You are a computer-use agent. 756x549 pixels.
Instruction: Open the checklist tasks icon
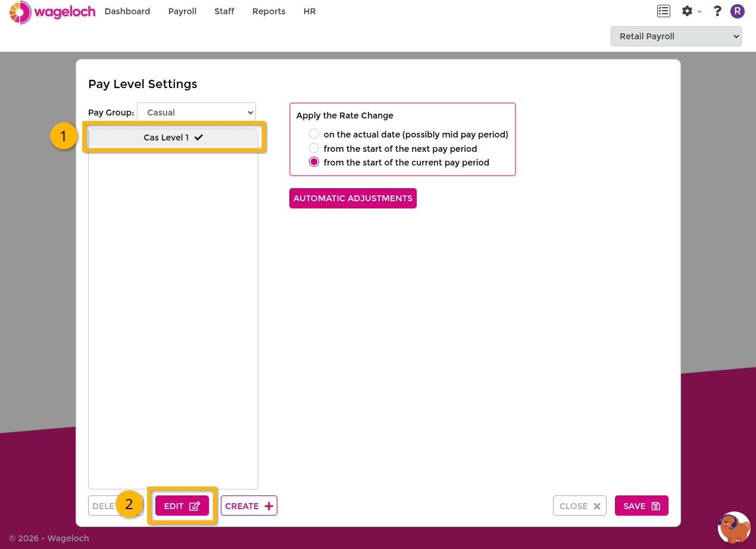pos(664,11)
